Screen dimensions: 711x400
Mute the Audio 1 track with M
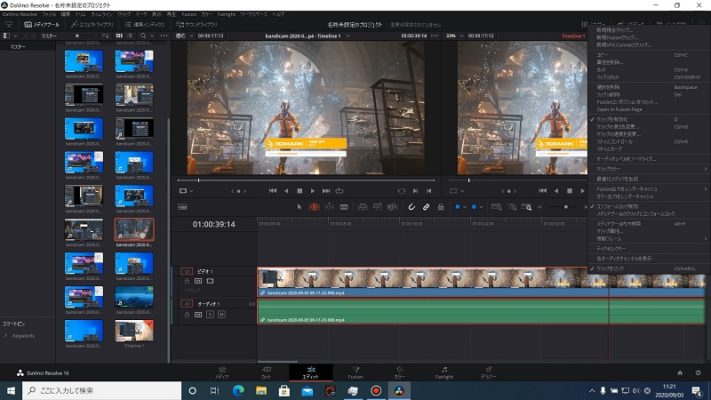click(221, 314)
